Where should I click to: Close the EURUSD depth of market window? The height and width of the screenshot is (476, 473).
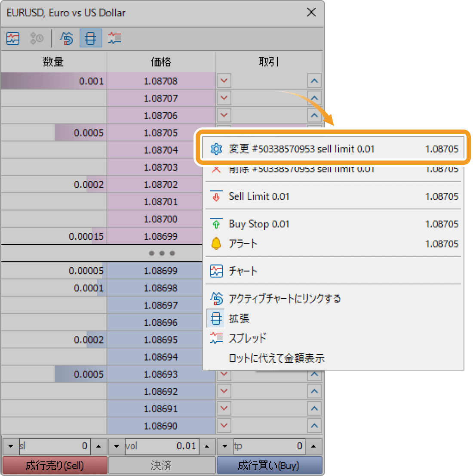tap(311, 12)
